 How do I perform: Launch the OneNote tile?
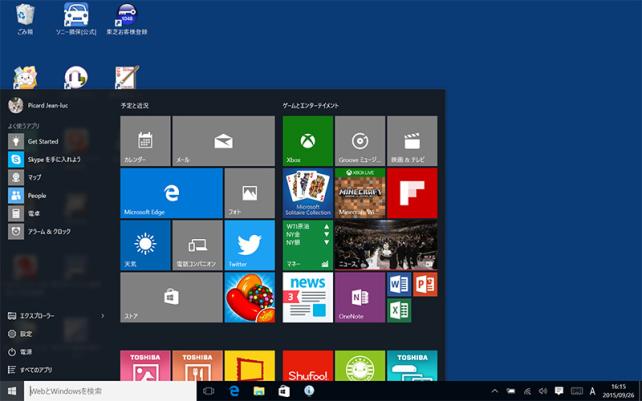(360, 297)
